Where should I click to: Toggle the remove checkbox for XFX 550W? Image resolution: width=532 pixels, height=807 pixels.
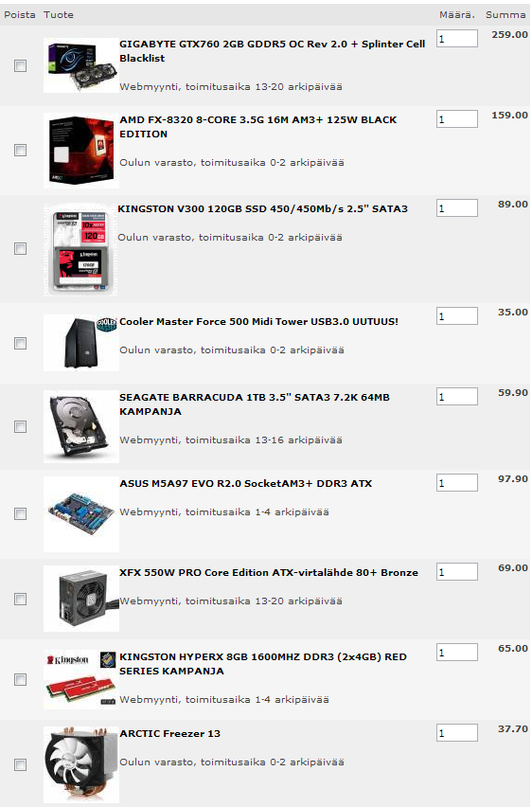click(20, 599)
